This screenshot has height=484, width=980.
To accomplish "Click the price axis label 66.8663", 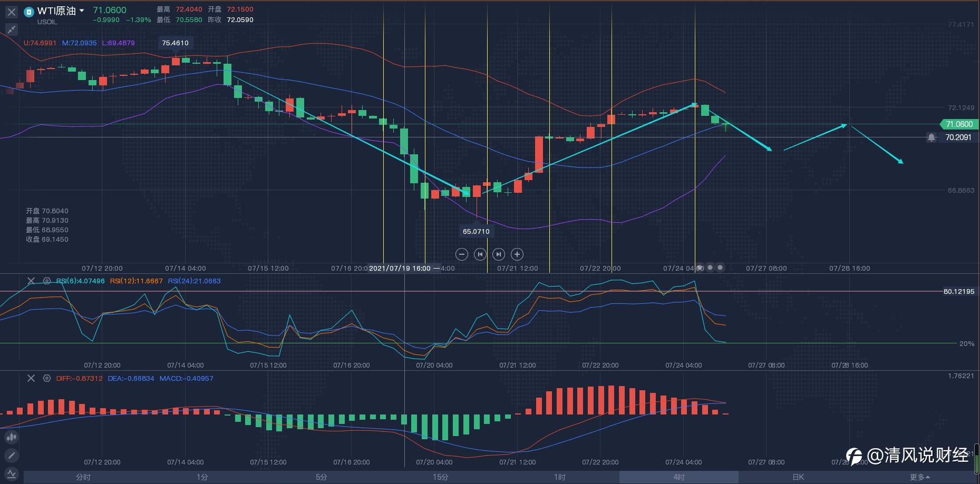I will [x=961, y=190].
